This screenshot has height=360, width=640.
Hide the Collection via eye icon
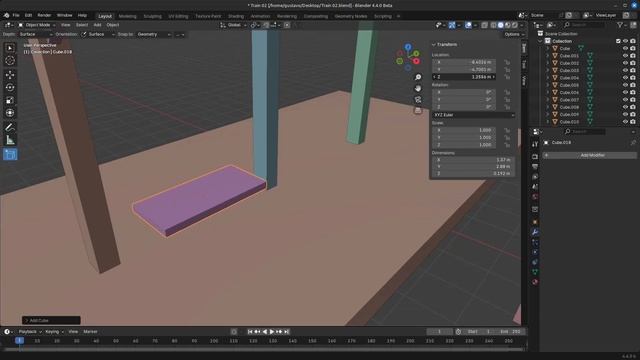click(x=625, y=41)
